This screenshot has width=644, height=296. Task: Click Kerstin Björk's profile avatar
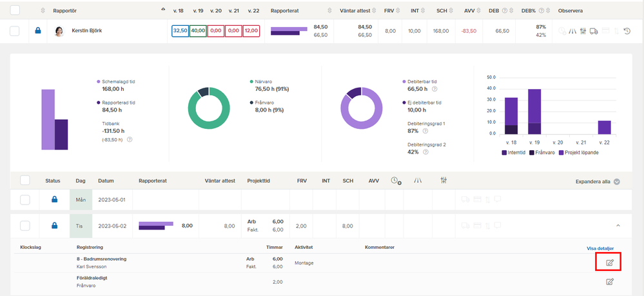click(59, 31)
